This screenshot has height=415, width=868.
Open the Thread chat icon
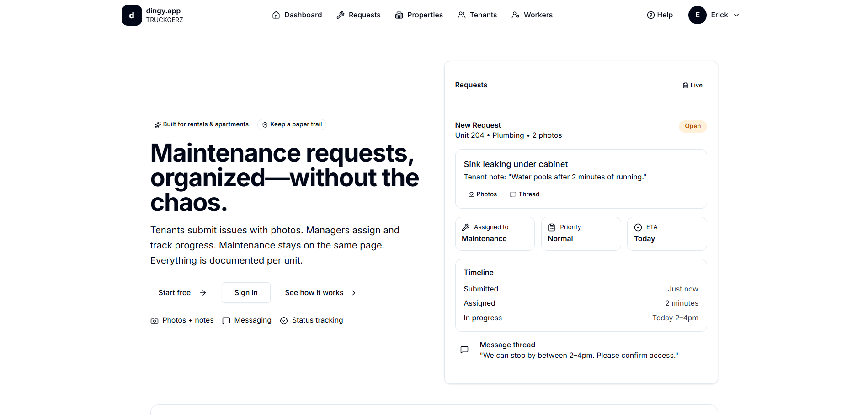click(513, 194)
